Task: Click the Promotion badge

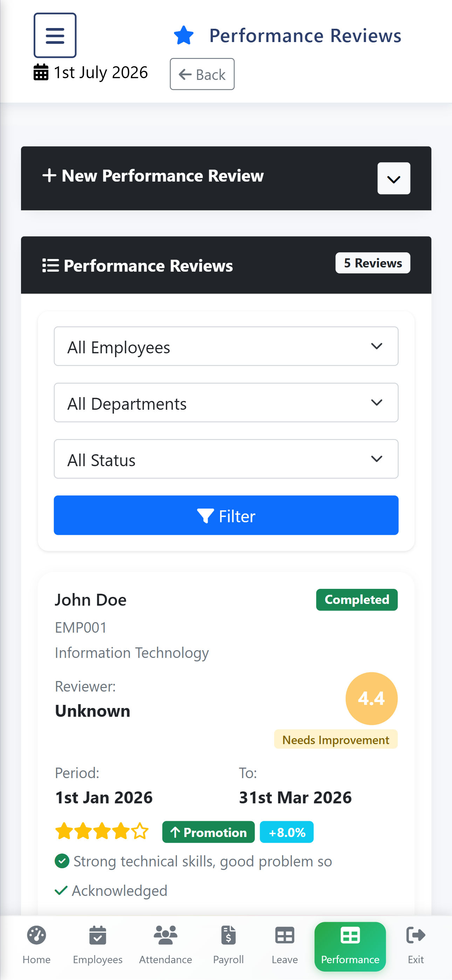Action: [x=208, y=832]
